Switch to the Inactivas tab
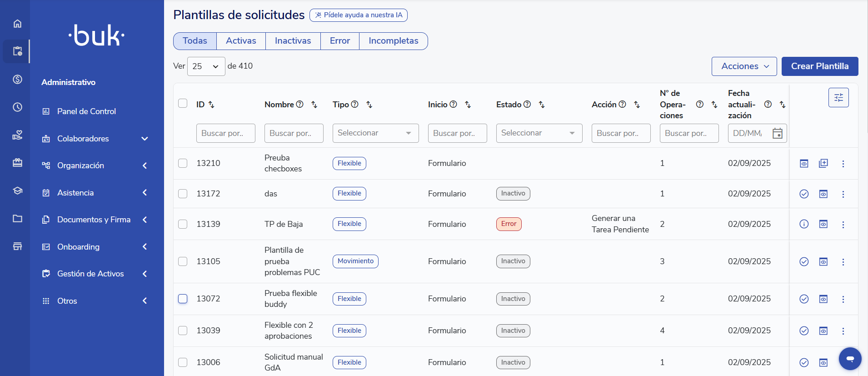Image resolution: width=868 pixels, height=376 pixels. point(293,41)
